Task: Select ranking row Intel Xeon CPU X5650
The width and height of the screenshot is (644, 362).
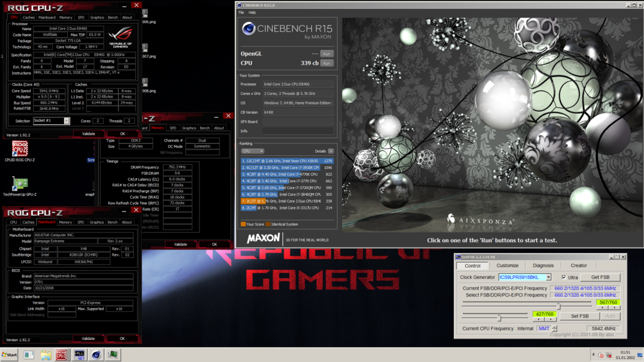Action: pyautogui.click(x=287, y=161)
